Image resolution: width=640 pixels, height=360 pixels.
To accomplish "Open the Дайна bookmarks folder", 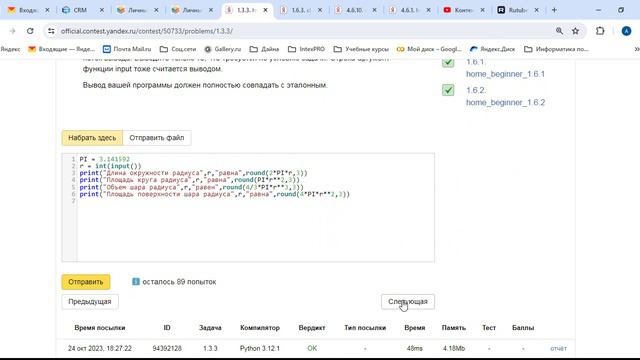I will point(264,49).
